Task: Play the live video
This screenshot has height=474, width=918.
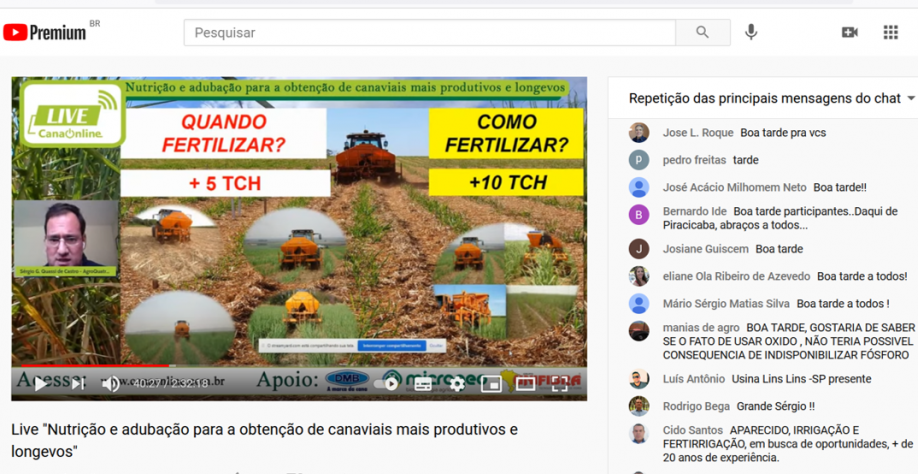Action: [41, 383]
